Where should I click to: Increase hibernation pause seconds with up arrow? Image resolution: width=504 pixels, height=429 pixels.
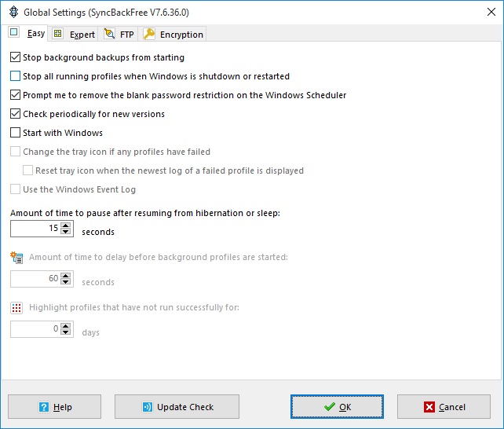pos(66,225)
